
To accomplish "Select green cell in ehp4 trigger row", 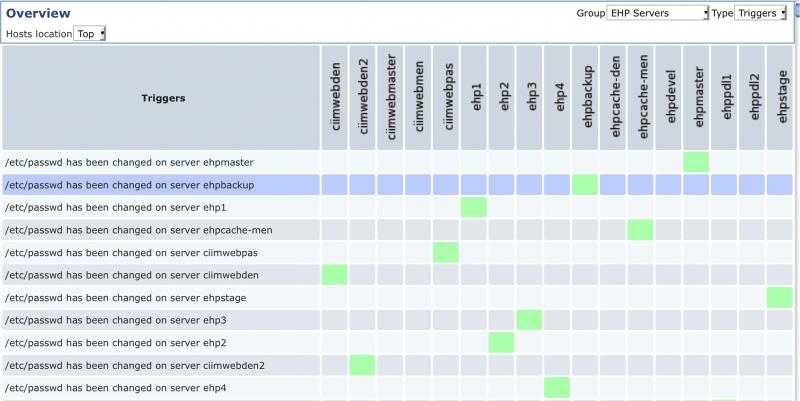I will pyautogui.click(x=557, y=387).
